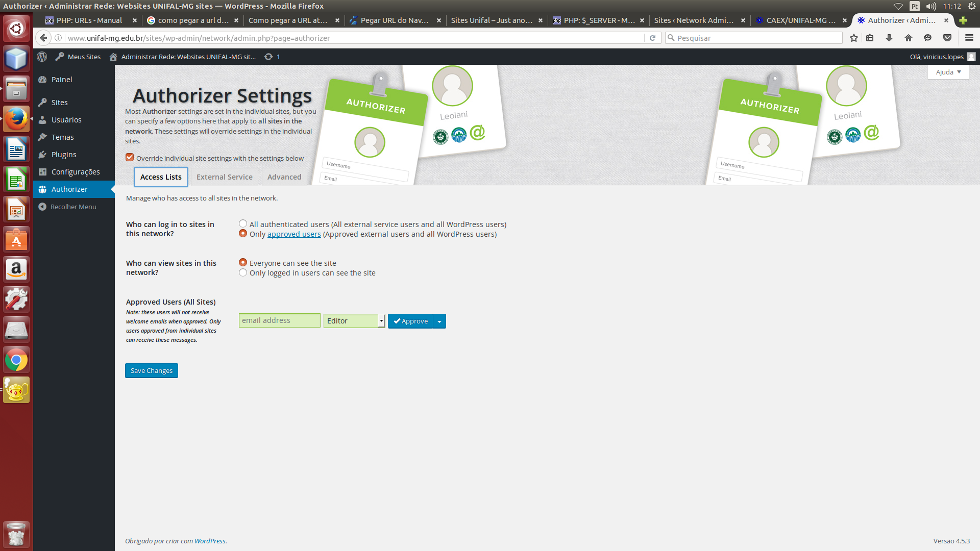Open Trash icon in dock

click(x=16, y=534)
